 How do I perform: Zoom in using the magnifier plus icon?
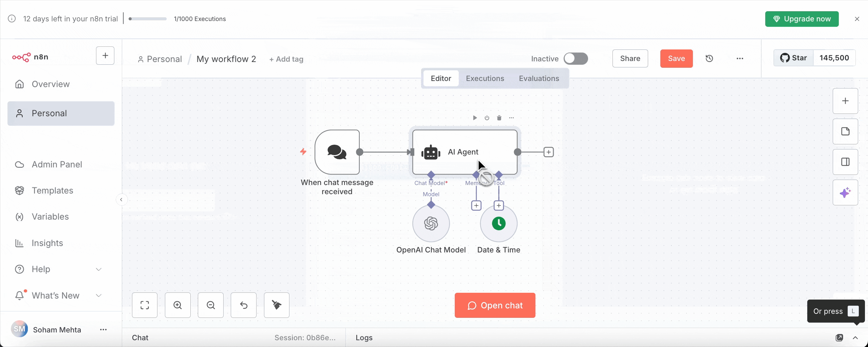(x=177, y=305)
